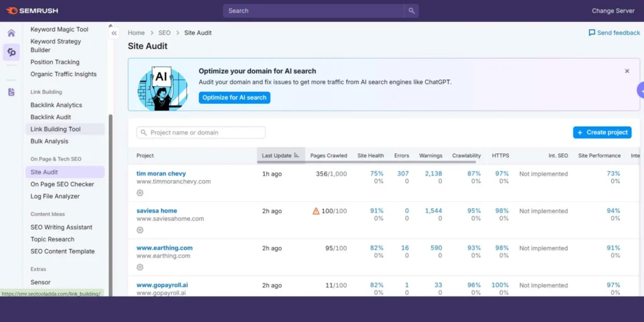The image size is (644, 322).
Task: Open the Home icon in left rail
Action: tap(11, 33)
